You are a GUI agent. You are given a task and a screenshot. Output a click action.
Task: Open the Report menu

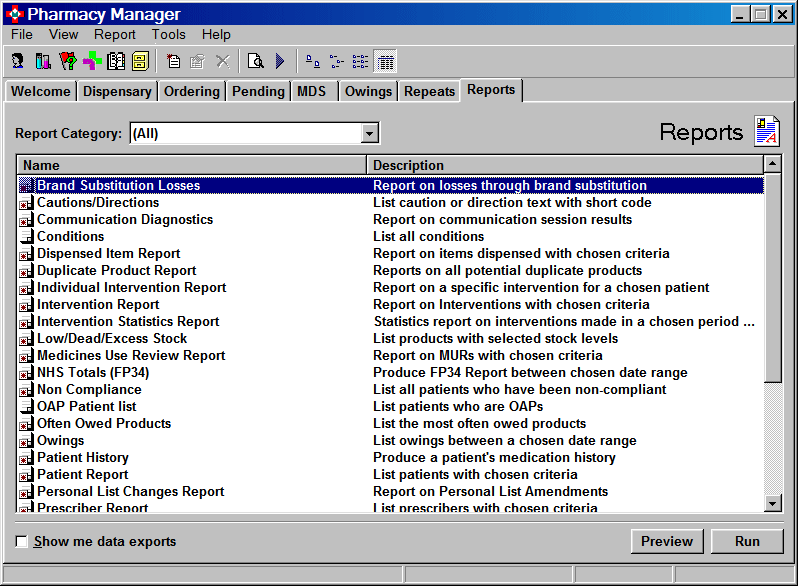pos(115,34)
